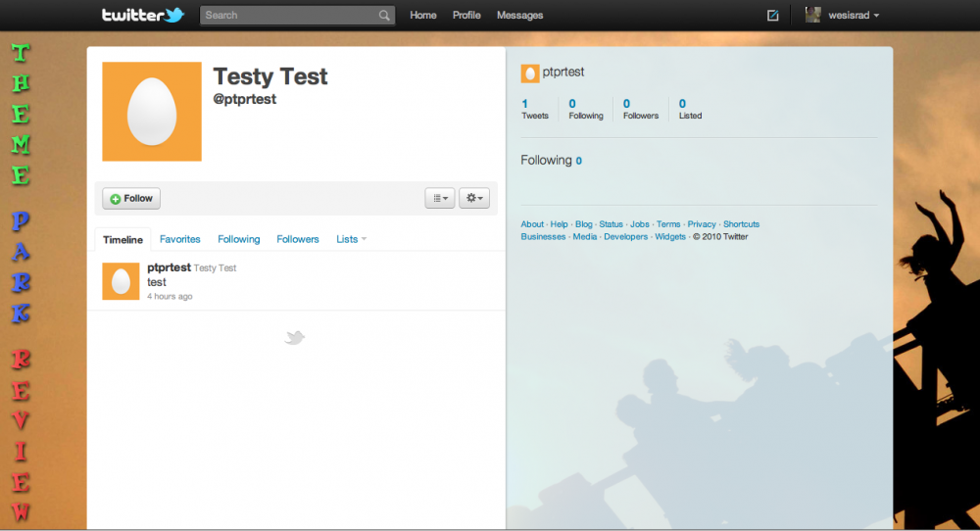The width and height of the screenshot is (980, 531).
Task: Open the gear settings dropdown
Action: (x=474, y=198)
